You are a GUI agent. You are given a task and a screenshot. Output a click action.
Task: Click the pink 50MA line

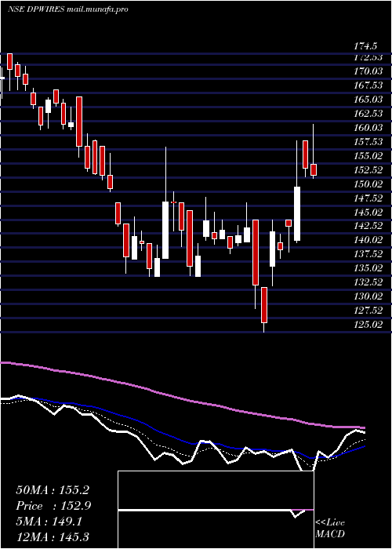coord(182,398)
